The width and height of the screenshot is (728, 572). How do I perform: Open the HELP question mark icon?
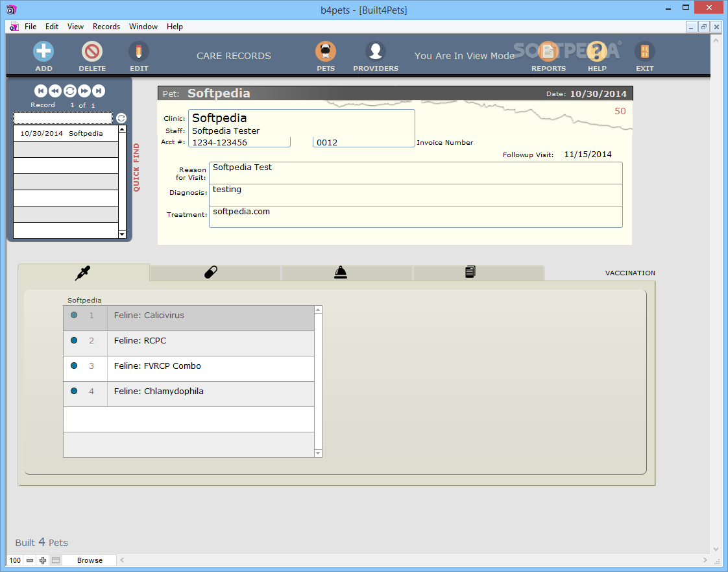coord(597,51)
